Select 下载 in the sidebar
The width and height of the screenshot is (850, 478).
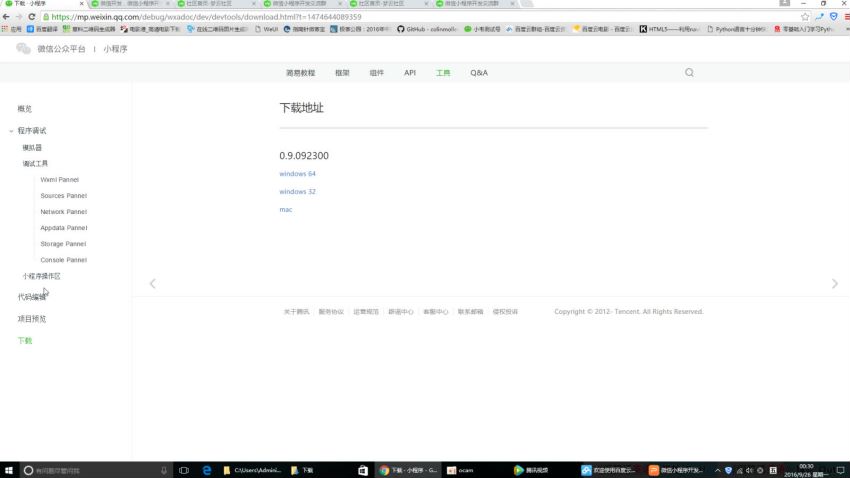(24, 340)
